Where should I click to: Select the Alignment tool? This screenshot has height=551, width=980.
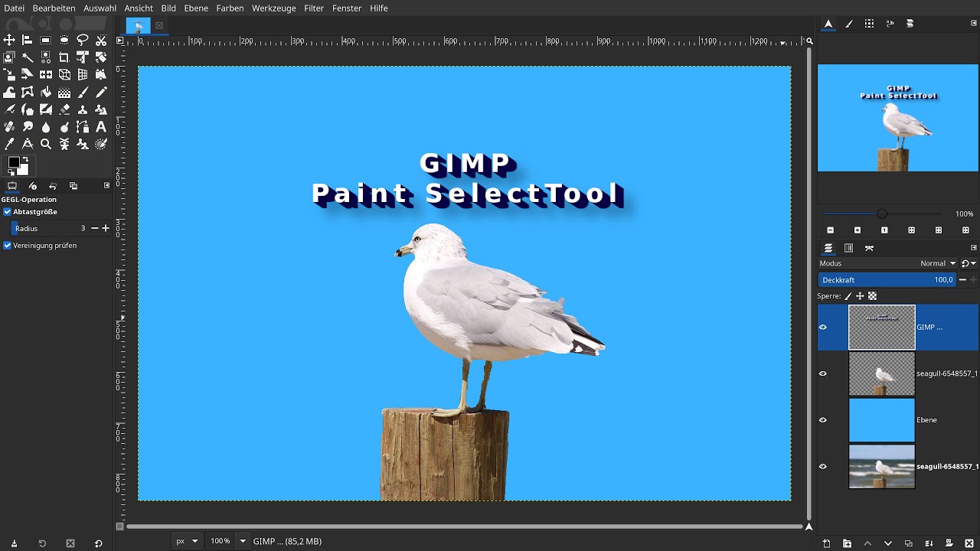coord(28,40)
